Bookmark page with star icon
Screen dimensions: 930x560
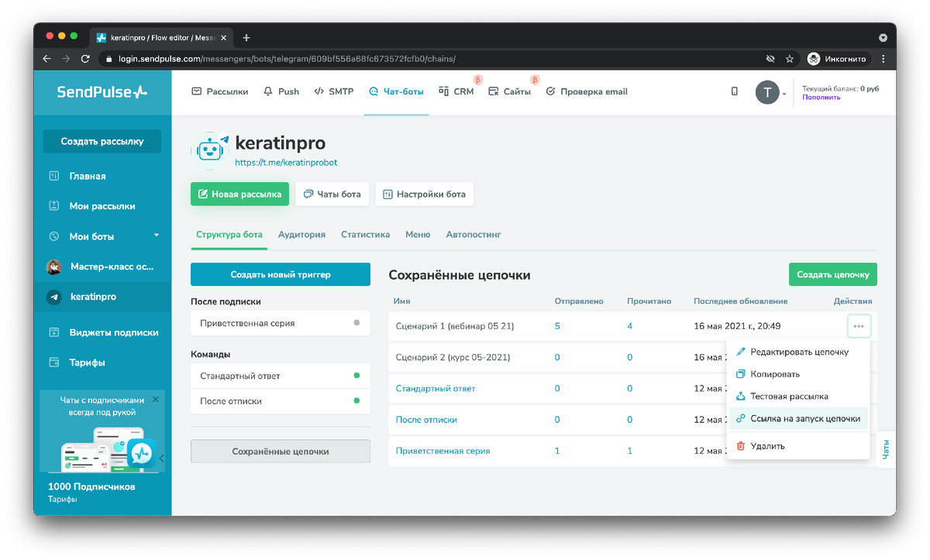click(790, 59)
